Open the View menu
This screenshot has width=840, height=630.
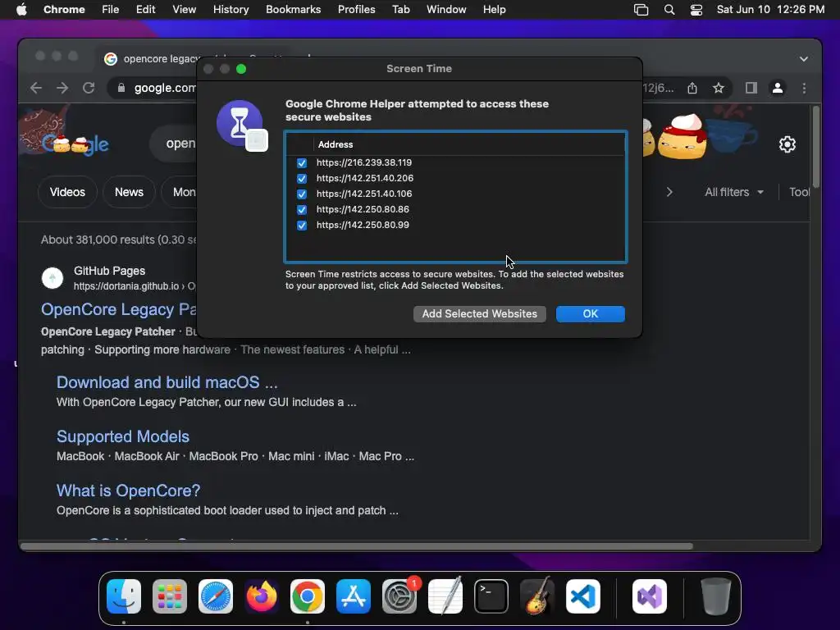point(184,10)
